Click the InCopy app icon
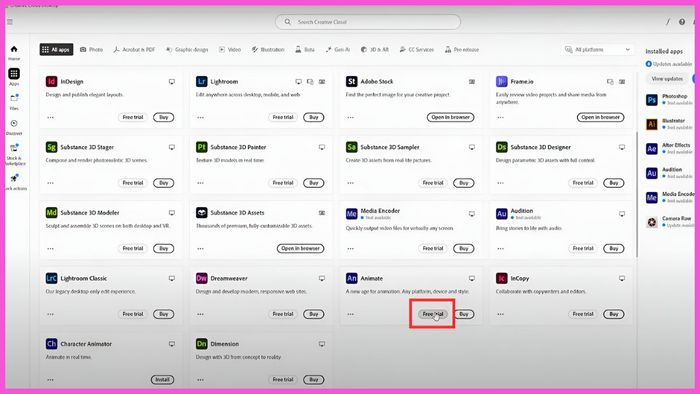Screen dimensions: 700x394 (x=501, y=278)
